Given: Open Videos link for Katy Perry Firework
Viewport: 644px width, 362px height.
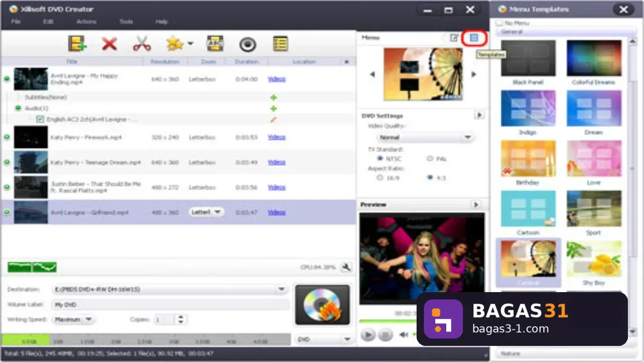Looking at the screenshot, I should (x=277, y=137).
